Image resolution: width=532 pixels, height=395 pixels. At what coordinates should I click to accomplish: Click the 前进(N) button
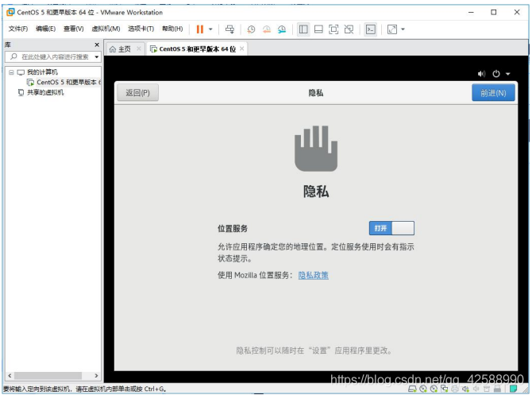pos(493,93)
